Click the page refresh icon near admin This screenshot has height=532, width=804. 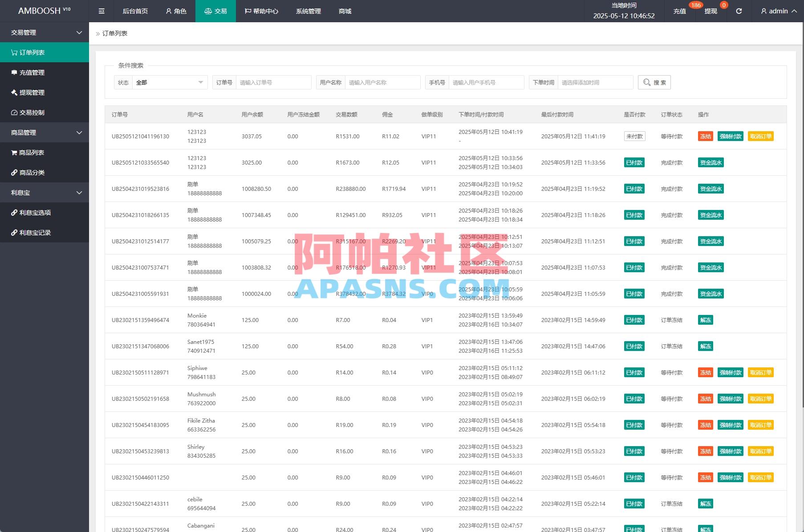pyautogui.click(x=739, y=11)
